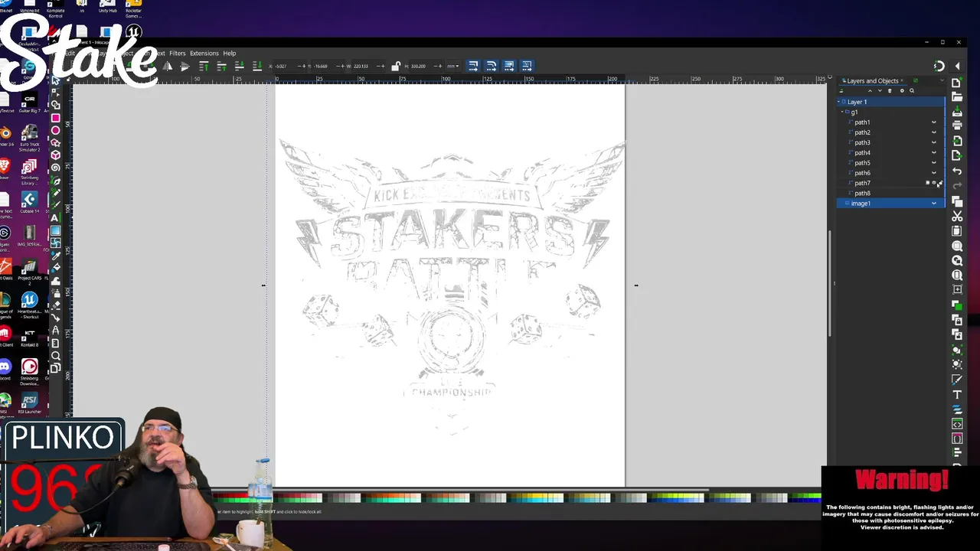The height and width of the screenshot is (551, 980).
Task: Increase H height with plus stepper
Action: click(x=441, y=67)
